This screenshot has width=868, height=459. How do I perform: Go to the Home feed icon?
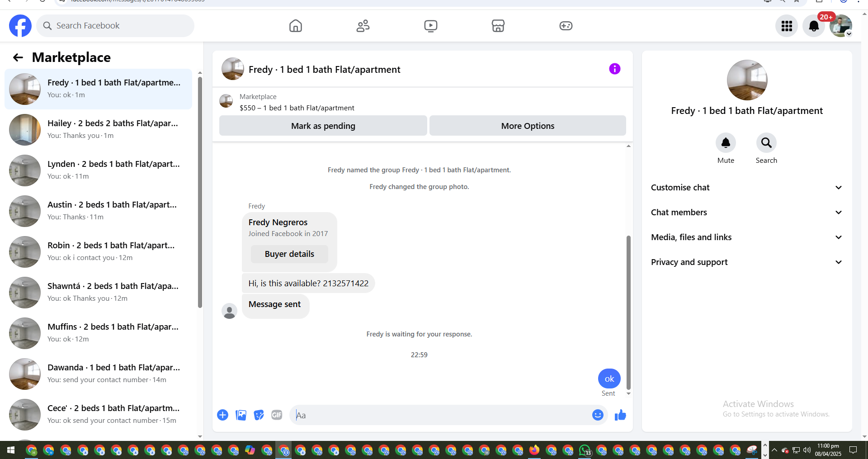[x=295, y=26]
